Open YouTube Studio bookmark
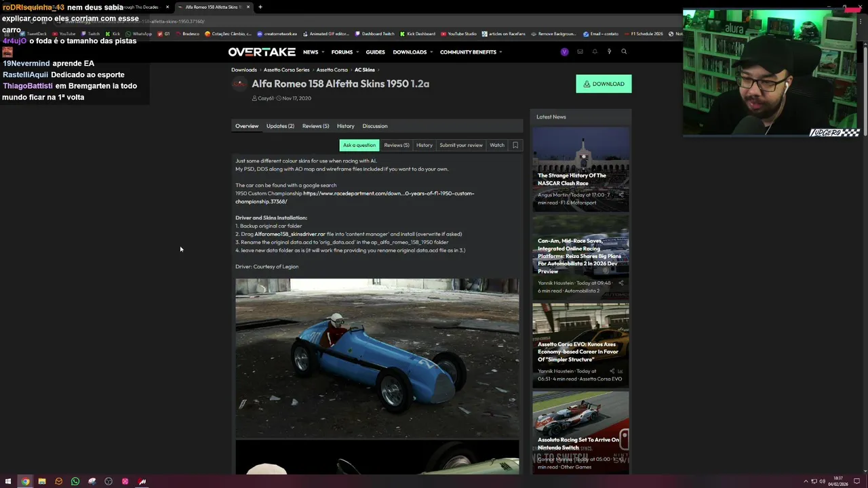The height and width of the screenshot is (488, 868). [458, 34]
